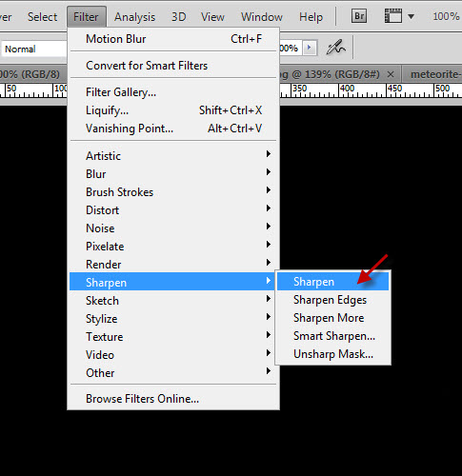Open the blend mode Normal dropdown
Screen dimensions: 462x476
(x=33, y=50)
